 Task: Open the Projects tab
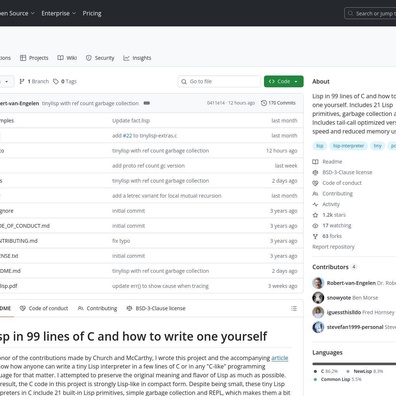tap(34, 58)
